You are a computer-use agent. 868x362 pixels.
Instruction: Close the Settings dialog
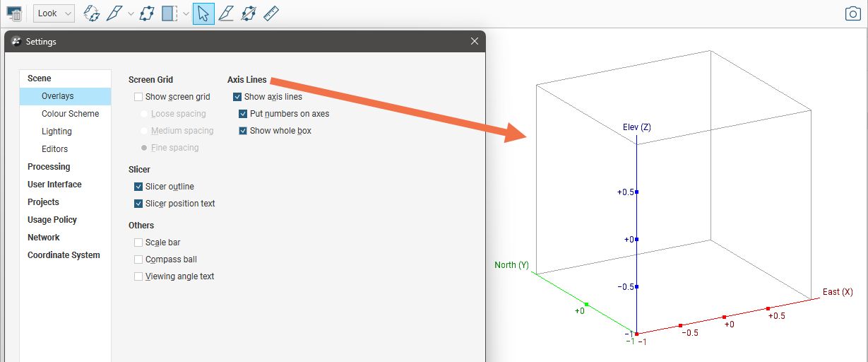(x=475, y=42)
